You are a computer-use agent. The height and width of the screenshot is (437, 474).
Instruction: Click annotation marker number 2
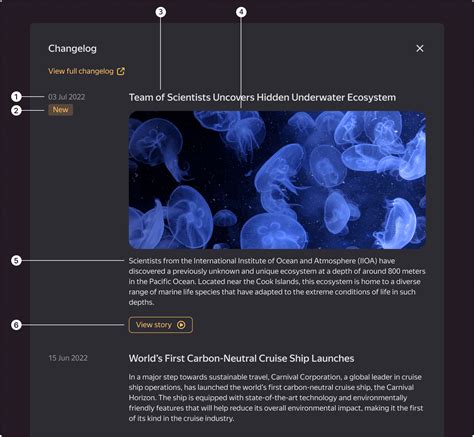coord(16,110)
